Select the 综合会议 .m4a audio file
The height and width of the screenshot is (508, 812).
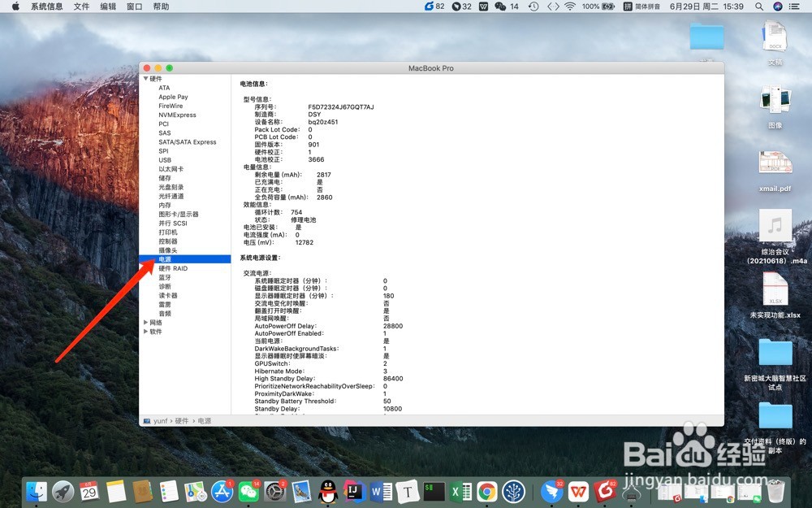pyautogui.click(x=775, y=236)
